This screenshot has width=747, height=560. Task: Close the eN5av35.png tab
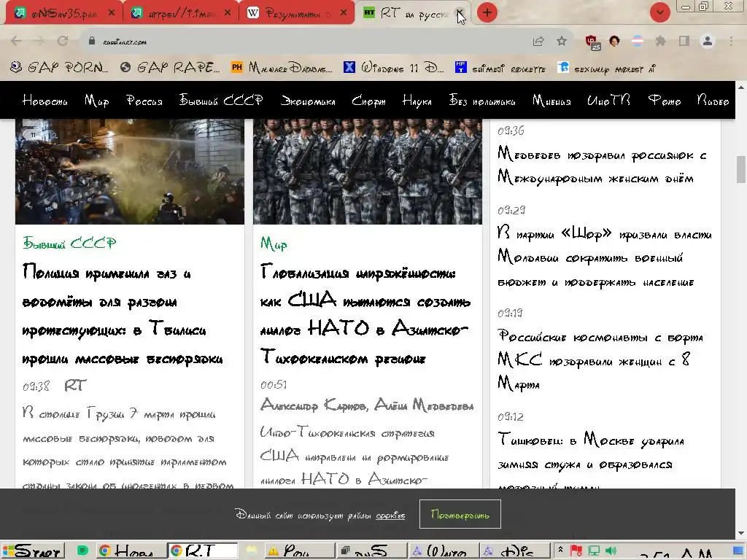click(112, 13)
